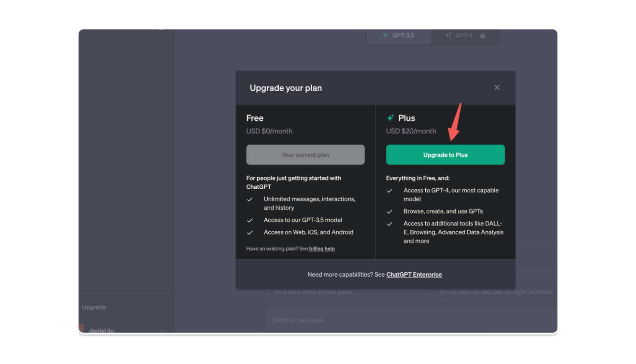Select Upgrade in the left sidebar
The image size is (636, 364).
pyautogui.click(x=94, y=307)
